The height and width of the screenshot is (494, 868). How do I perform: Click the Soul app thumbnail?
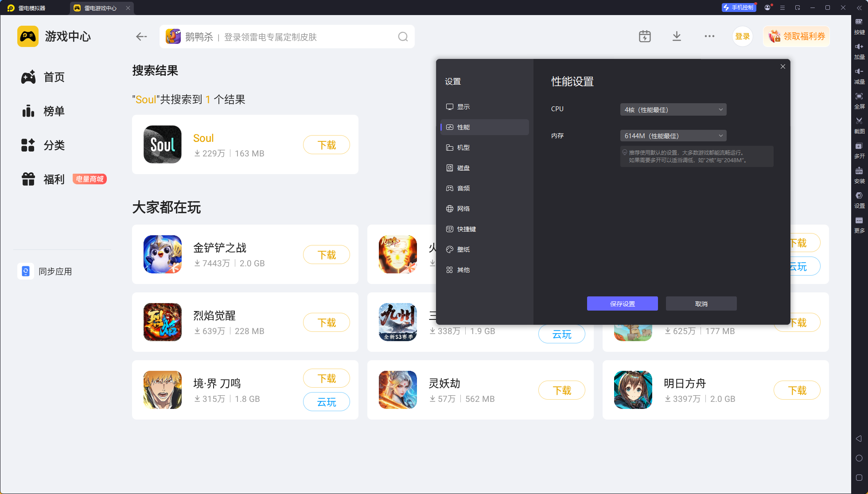coord(163,144)
